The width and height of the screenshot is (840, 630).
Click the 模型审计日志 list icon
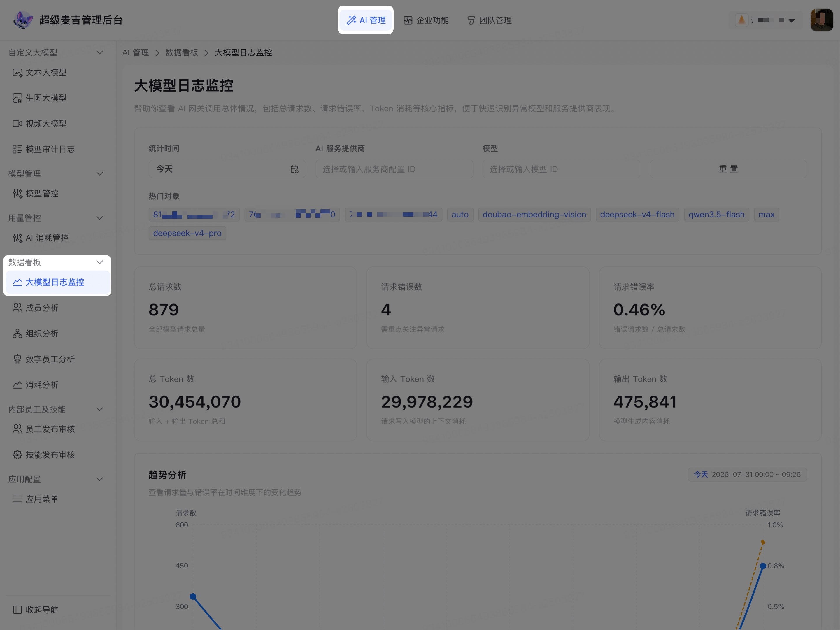17,149
